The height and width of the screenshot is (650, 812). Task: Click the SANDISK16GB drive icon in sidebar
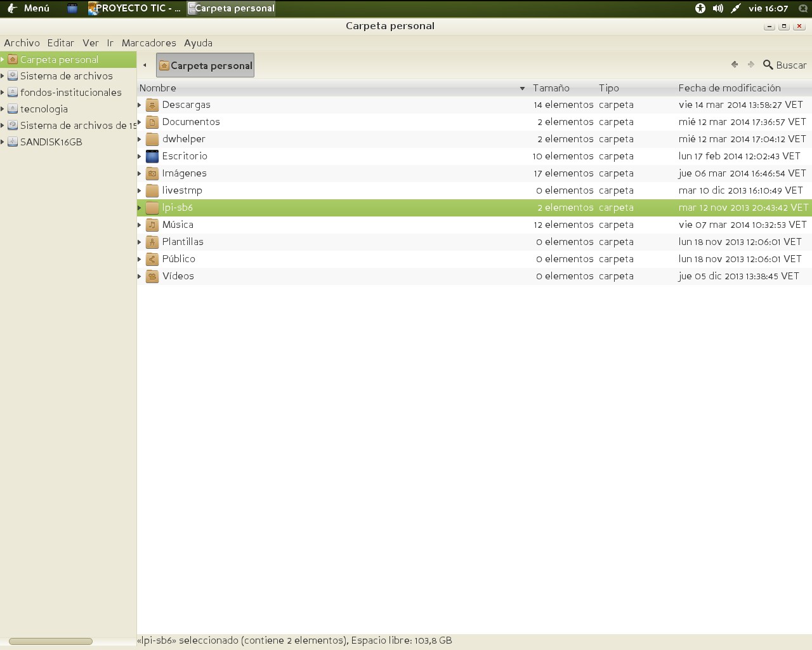coord(13,142)
